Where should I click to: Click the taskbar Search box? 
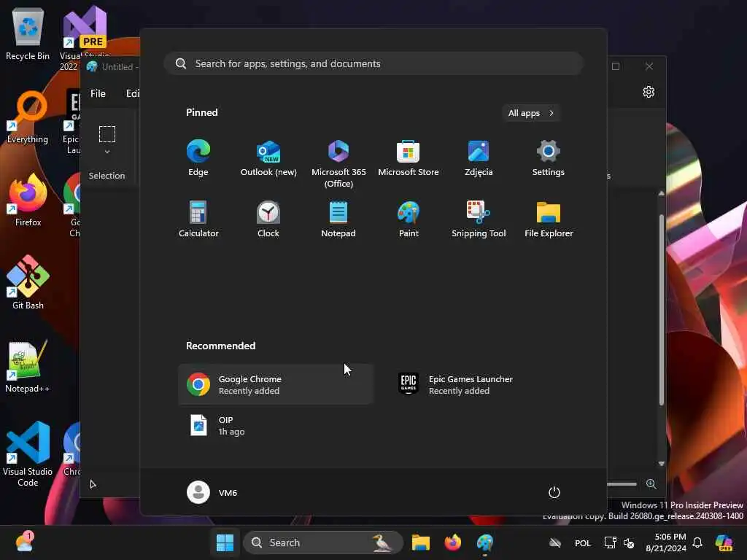322,542
